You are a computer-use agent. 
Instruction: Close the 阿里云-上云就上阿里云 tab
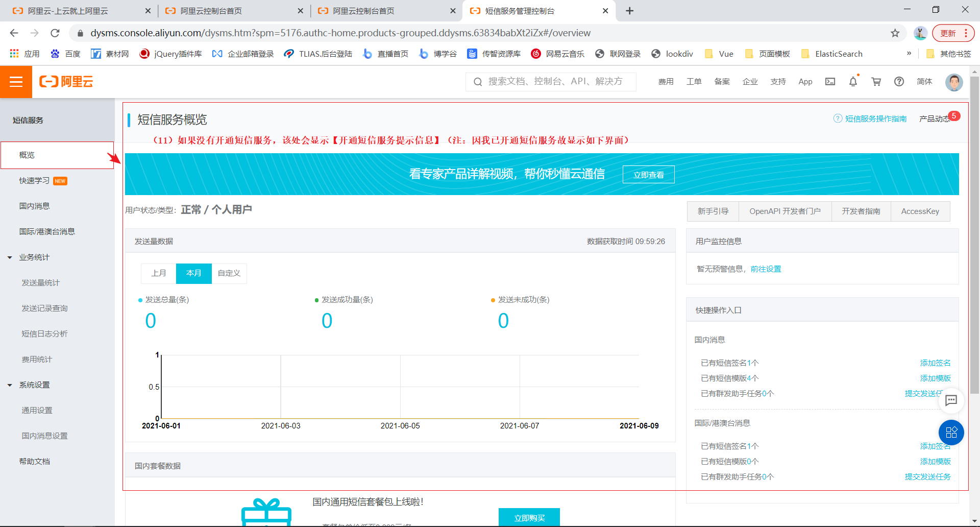(148, 11)
